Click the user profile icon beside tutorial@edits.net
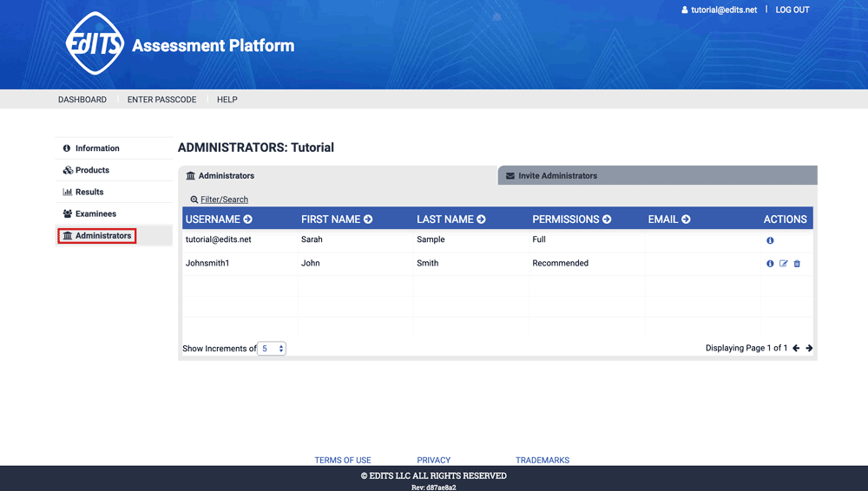This screenshot has height=491, width=868. click(x=684, y=10)
